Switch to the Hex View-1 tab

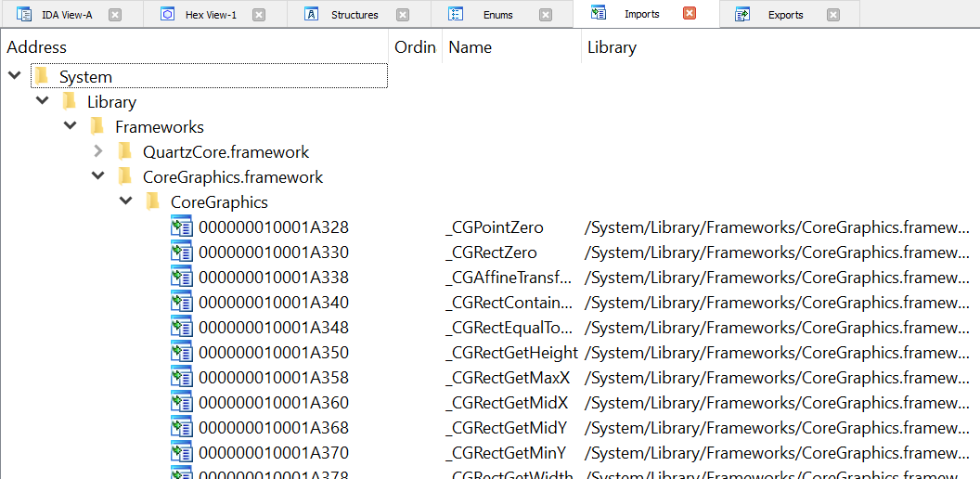pos(211,15)
